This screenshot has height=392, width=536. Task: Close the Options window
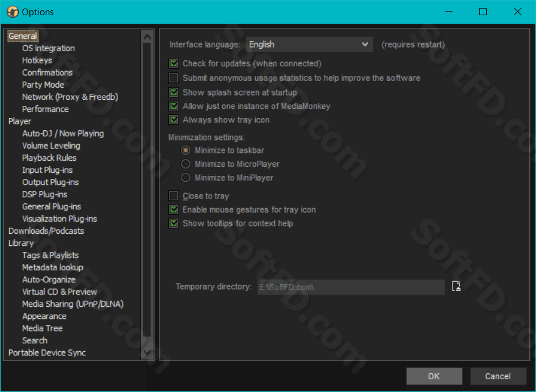click(x=518, y=12)
